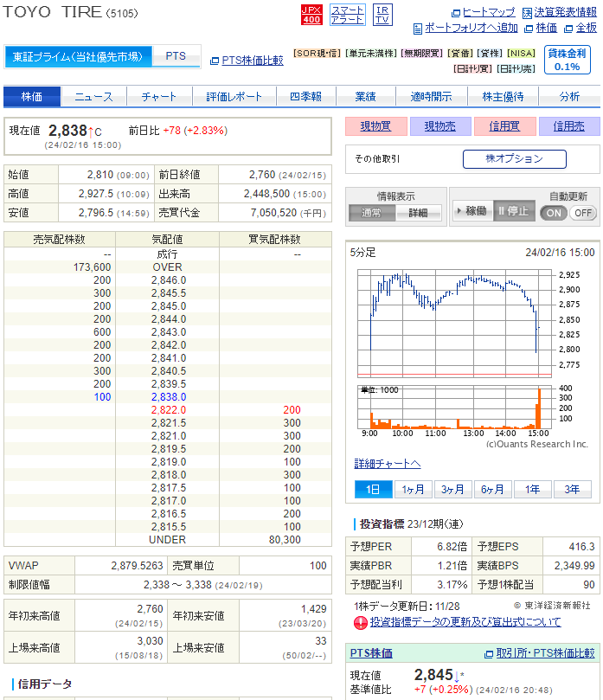Click the 現在値 price 2,838
Viewport: 603px width, 700px height.
pos(67,131)
